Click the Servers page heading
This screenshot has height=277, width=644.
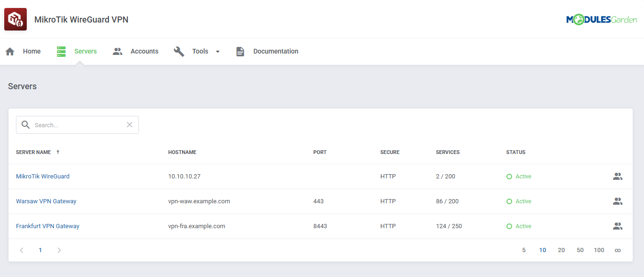click(x=23, y=86)
